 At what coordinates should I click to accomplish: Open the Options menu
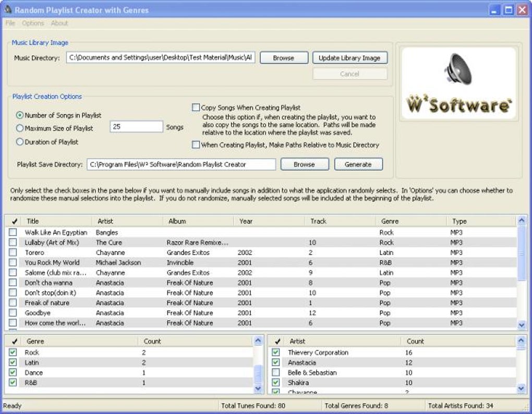tap(33, 23)
